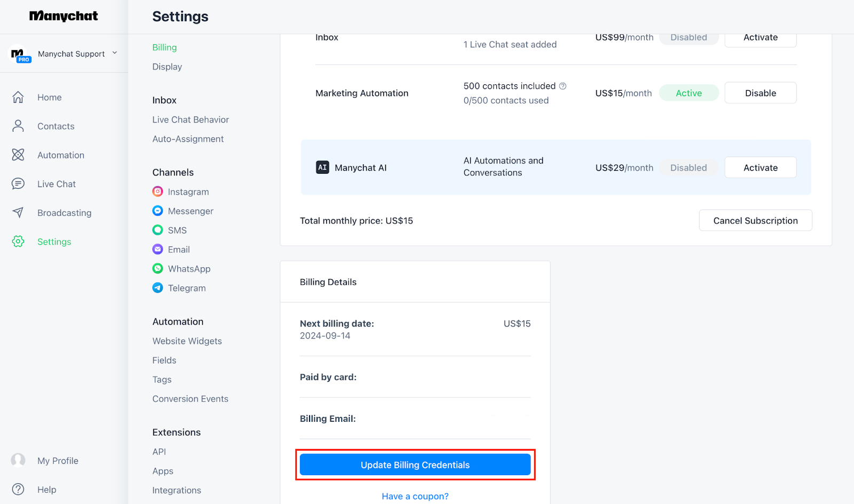This screenshot has height=504, width=854.
Task: Activate the Manychat AI add-on
Action: [x=761, y=167]
